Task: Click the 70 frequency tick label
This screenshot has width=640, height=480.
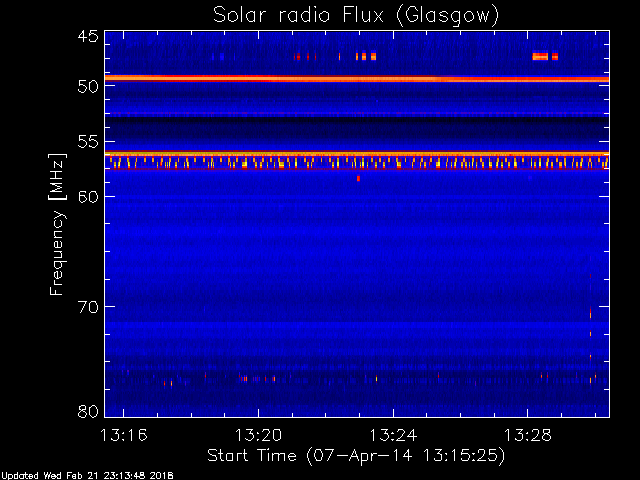Action: (x=88, y=307)
